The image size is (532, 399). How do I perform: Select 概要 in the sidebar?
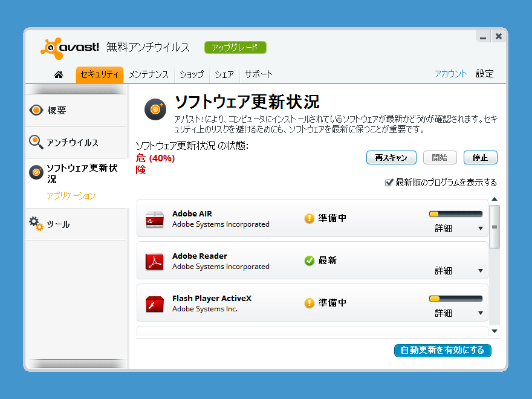[x=57, y=110]
